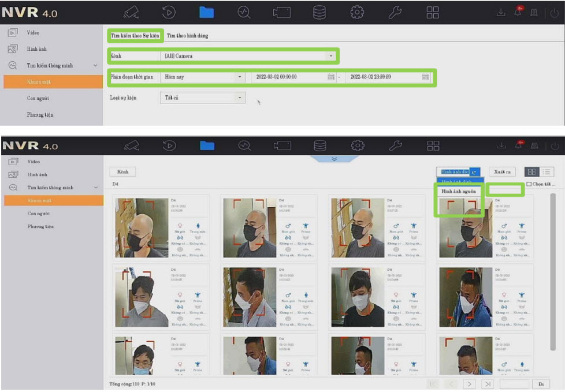
Task: Go to the previous results page
Action: (451, 384)
